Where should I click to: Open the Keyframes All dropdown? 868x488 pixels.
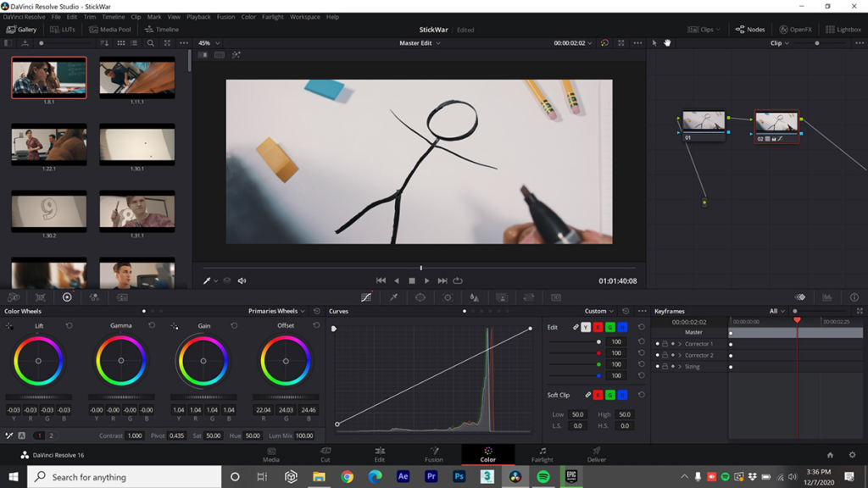776,311
